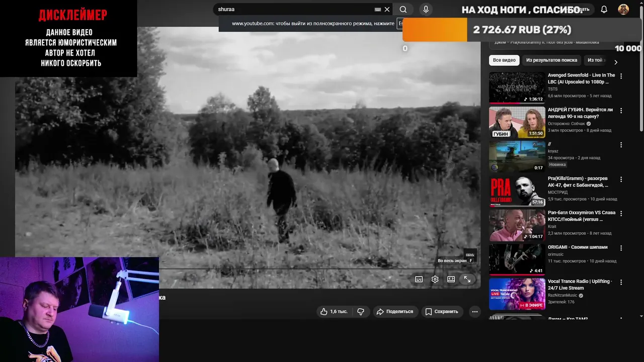This screenshot has height=362, width=644.
Task: Open the 'ORIGAMI - Своими шипами' video title
Action: 578,247
